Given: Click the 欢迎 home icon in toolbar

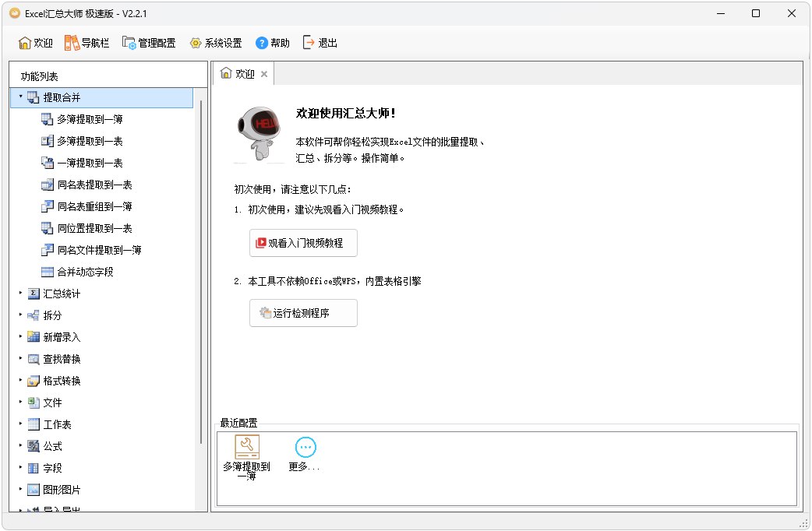Looking at the screenshot, I should click(x=34, y=42).
